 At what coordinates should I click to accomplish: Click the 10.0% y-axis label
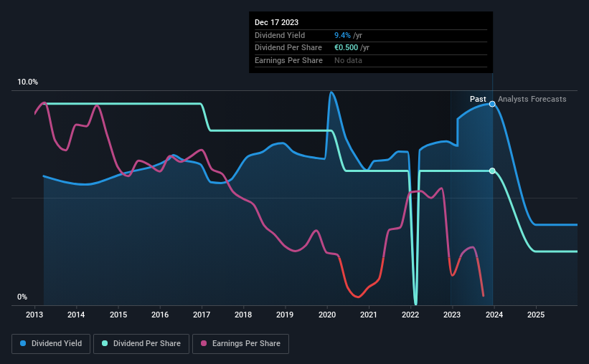[28, 82]
